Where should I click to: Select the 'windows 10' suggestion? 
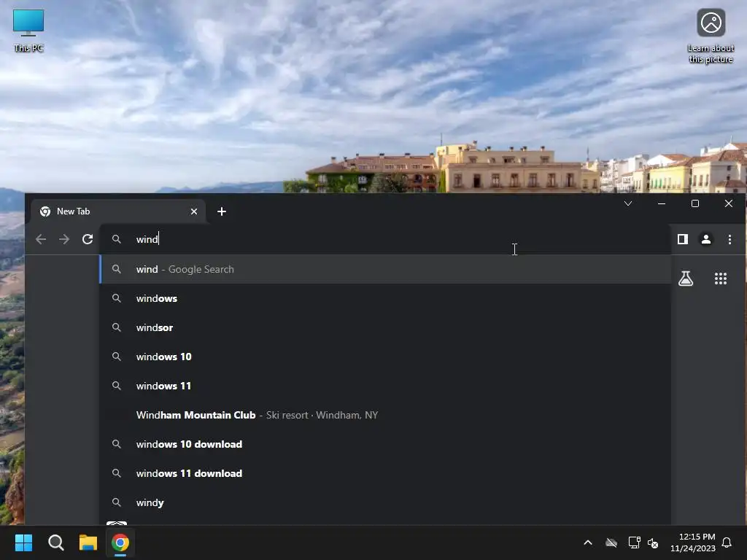click(x=385, y=357)
